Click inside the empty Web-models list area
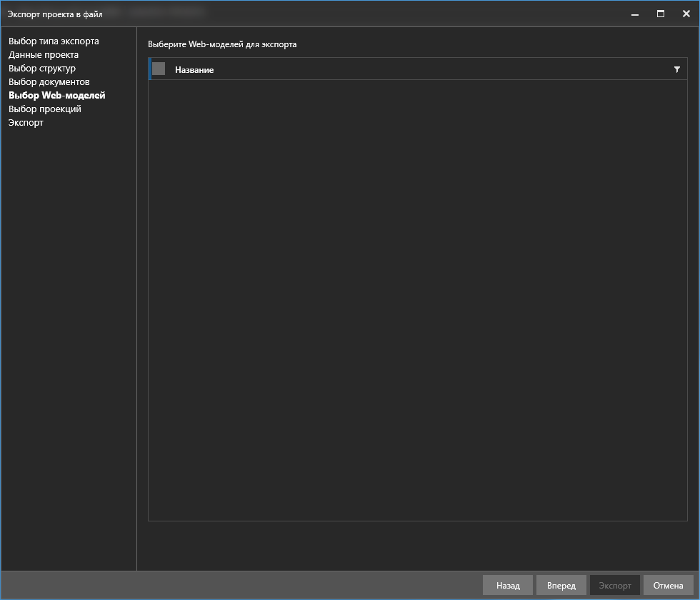Screen dimensions: 700x600 point(417,300)
